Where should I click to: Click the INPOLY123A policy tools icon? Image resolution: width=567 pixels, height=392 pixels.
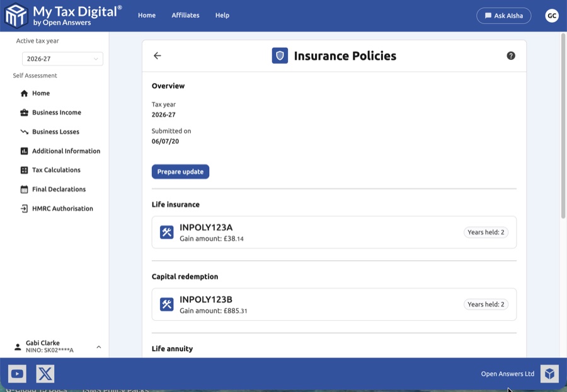[167, 233]
